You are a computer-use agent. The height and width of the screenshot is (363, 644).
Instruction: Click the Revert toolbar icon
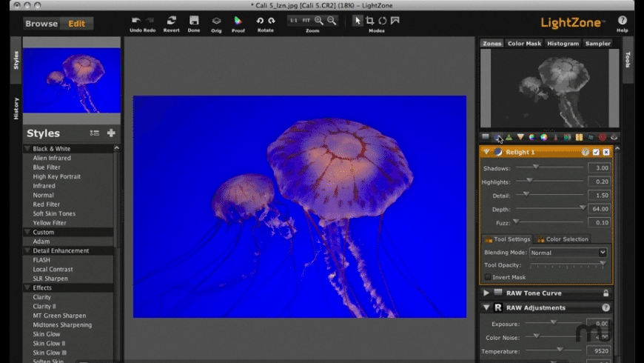(172, 21)
